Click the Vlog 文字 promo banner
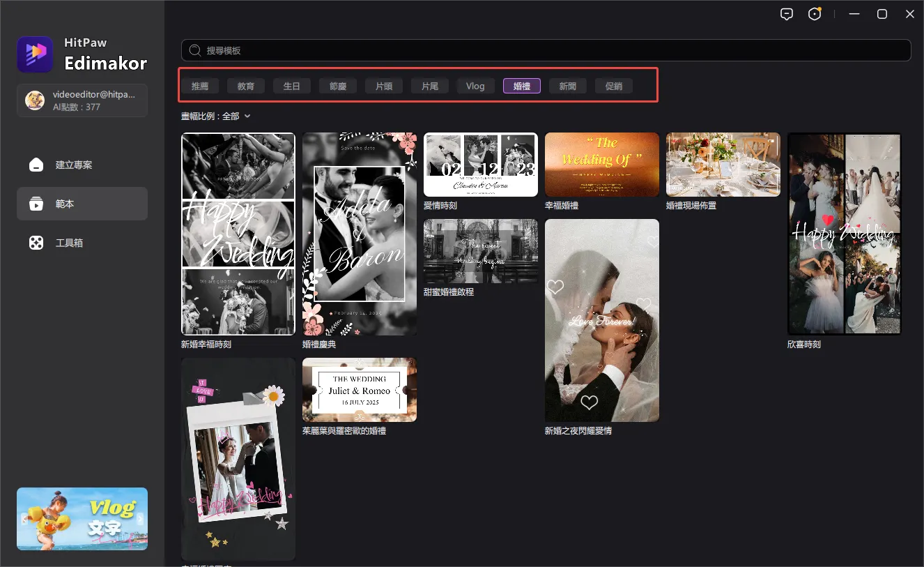The width and height of the screenshot is (924, 567). [82, 518]
